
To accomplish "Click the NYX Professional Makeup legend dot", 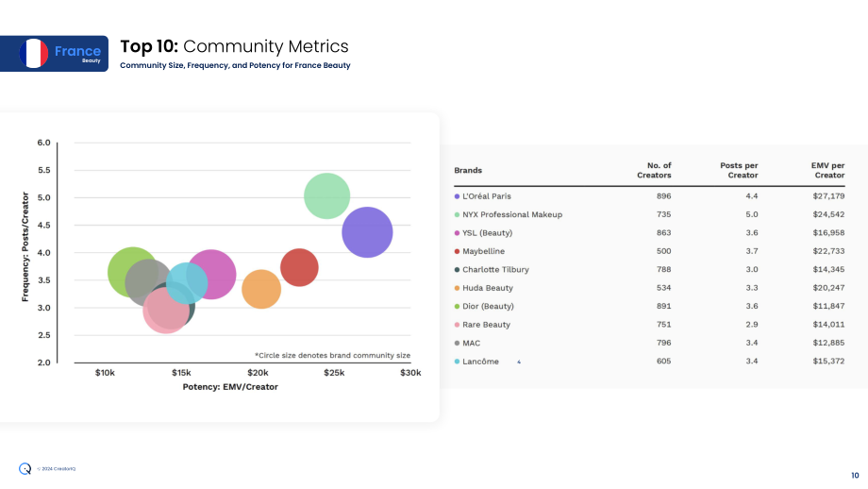I will (x=457, y=215).
